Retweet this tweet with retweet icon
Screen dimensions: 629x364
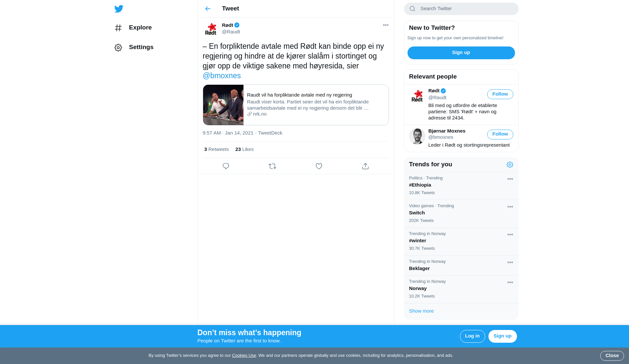(x=272, y=166)
